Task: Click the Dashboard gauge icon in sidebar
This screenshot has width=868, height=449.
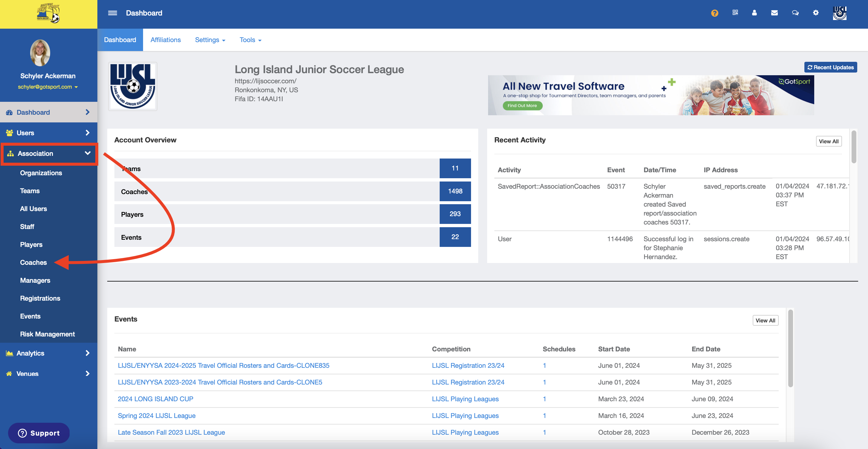Action: pyautogui.click(x=9, y=113)
